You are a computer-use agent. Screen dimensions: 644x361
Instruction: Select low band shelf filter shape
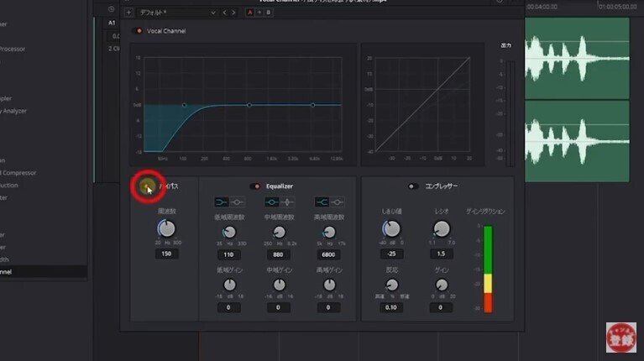click(x=222, y=202)
